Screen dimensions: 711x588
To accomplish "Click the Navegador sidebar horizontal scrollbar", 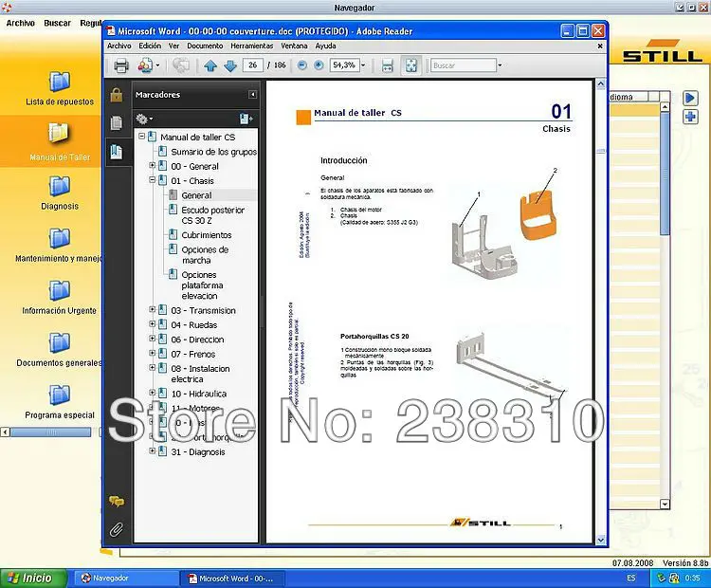I will click(51, 432).
